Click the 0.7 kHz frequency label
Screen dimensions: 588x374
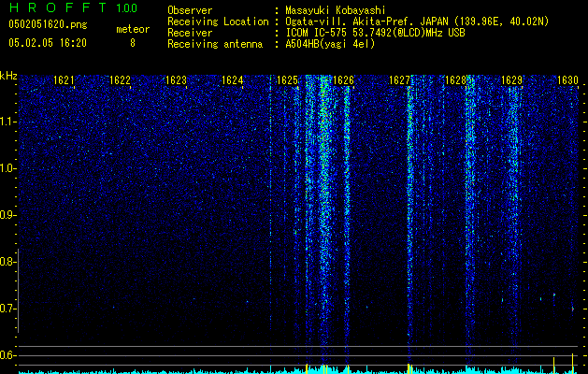(x=7, y=309)
